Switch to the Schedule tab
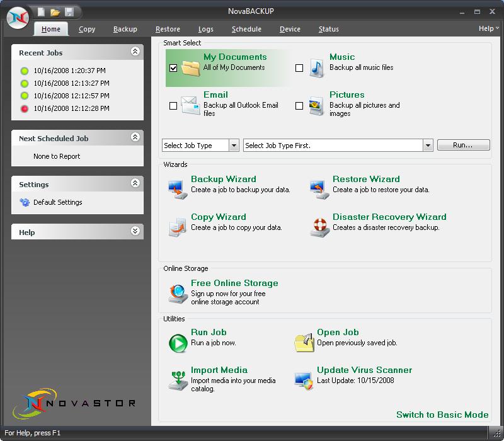504x441 pixels. tap(246, 29)
